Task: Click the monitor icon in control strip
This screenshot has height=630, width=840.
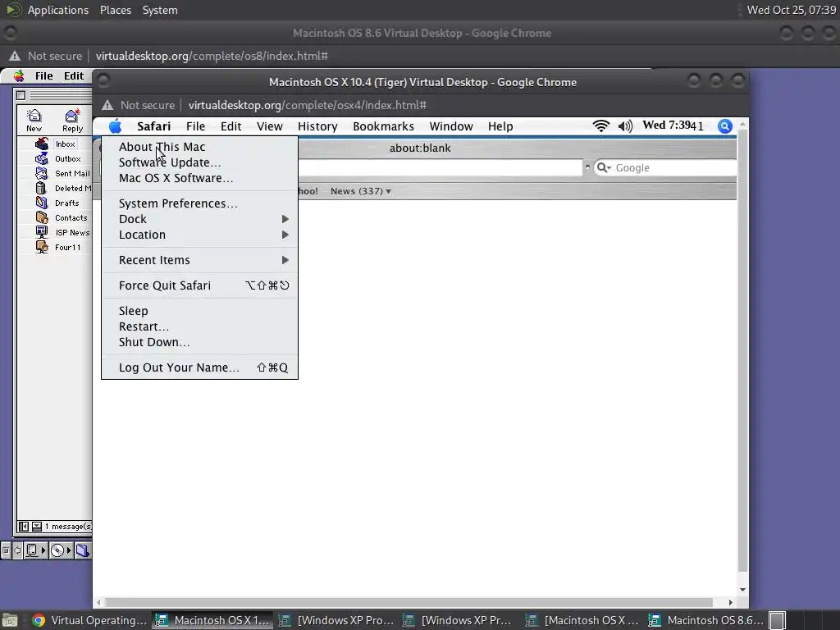Action: point(32,550)
